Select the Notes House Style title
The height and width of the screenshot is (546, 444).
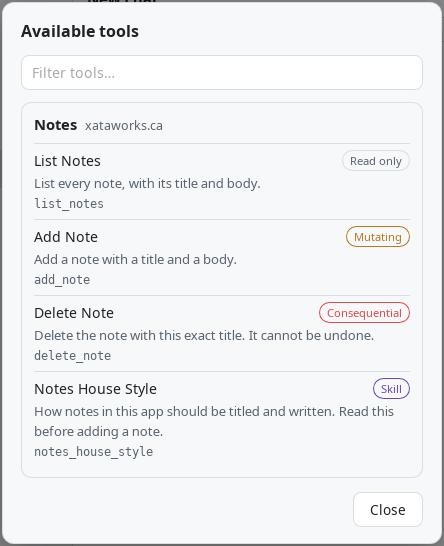pos(95,389)
